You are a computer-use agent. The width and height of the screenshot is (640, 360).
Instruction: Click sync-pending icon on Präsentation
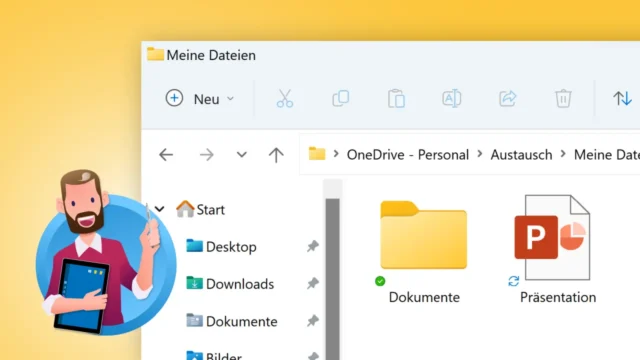pyautogui.click(x=513, y=281)
